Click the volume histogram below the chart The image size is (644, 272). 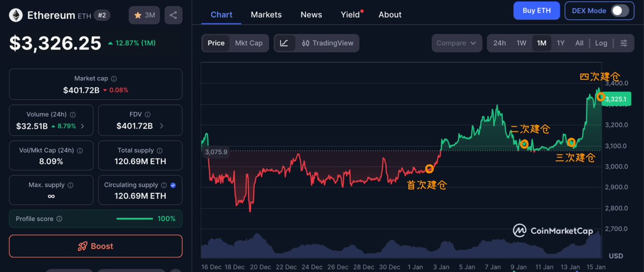click(401, 246)
